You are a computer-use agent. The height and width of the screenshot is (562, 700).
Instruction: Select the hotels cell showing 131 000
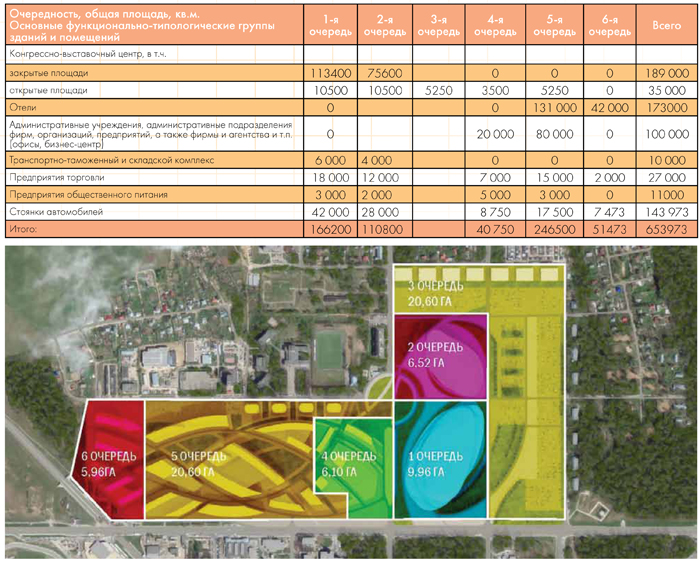click(x=549, y=107)
